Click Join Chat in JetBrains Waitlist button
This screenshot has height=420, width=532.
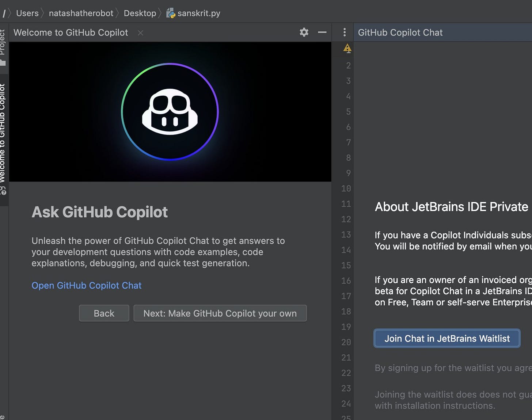pyautogui.click(x=447, y=338)
